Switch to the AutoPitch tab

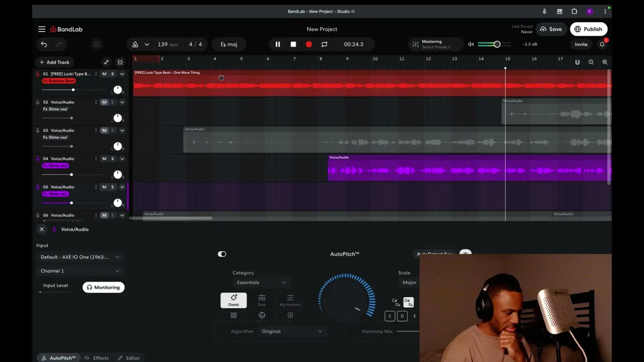pos(58,358)
